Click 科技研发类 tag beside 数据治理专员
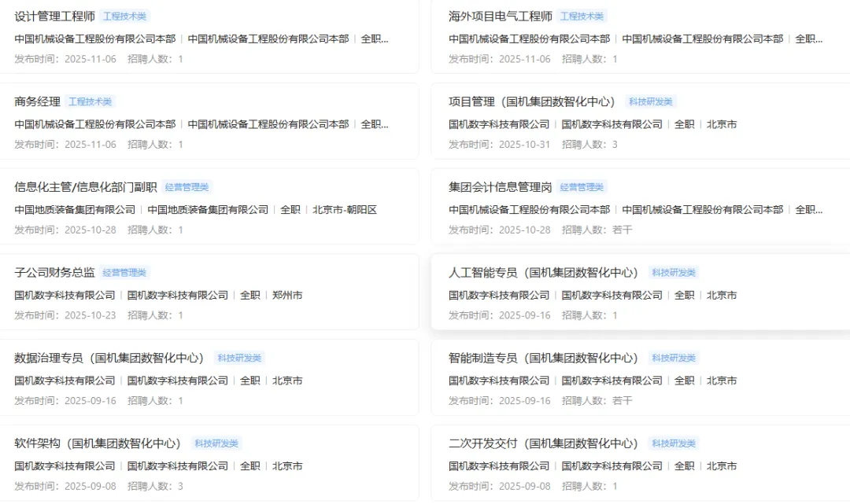 click(x=239, y=358)
